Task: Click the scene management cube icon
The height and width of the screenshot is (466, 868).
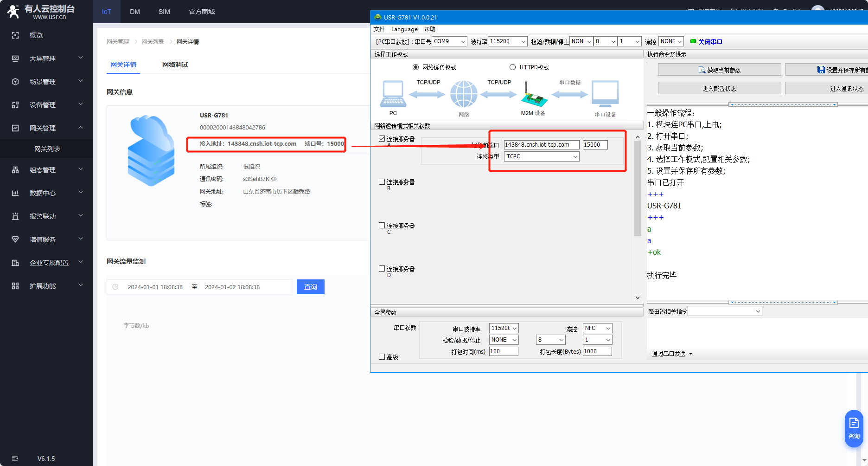Action: click(15, 82)
